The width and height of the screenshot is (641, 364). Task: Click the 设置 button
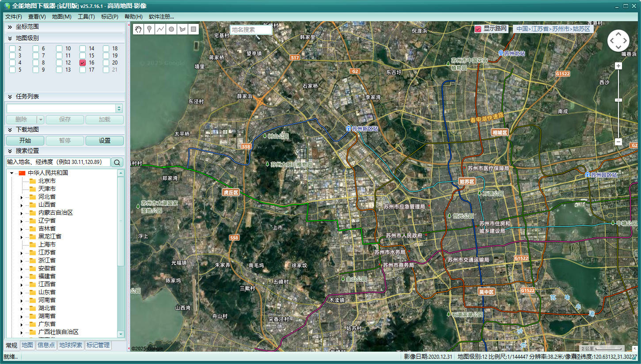105,140
